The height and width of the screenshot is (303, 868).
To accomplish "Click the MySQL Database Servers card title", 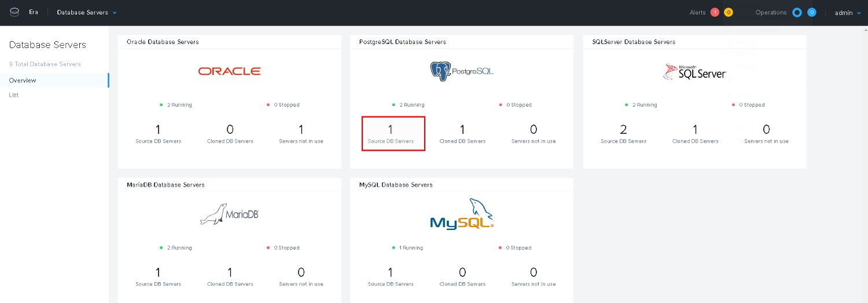I will pos(396,185).
